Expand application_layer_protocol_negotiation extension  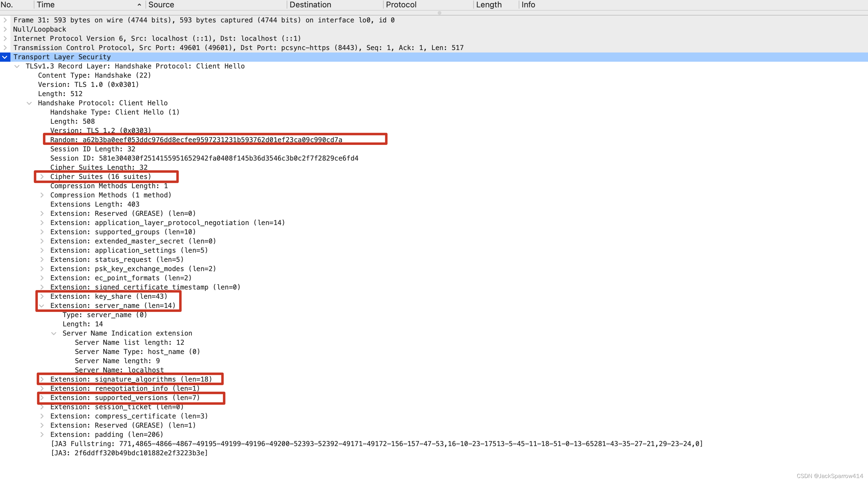point(42,223)
